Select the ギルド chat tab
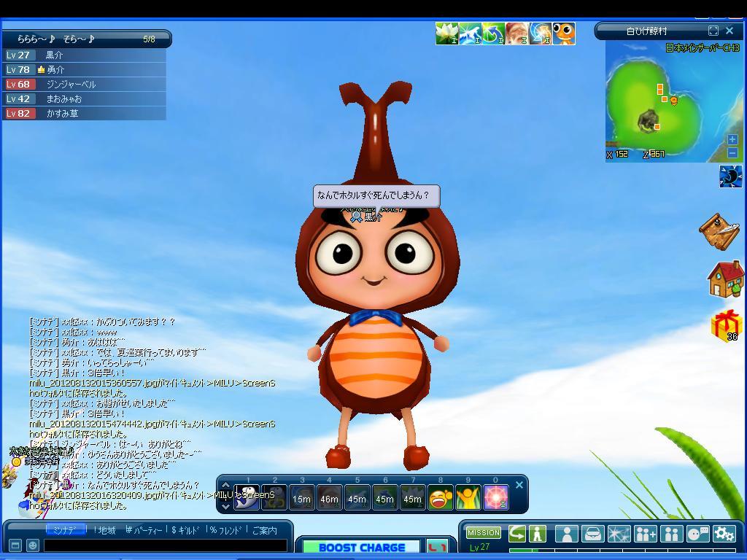The height and width of the screenshot is (560, 747). [x=186, y=530]
